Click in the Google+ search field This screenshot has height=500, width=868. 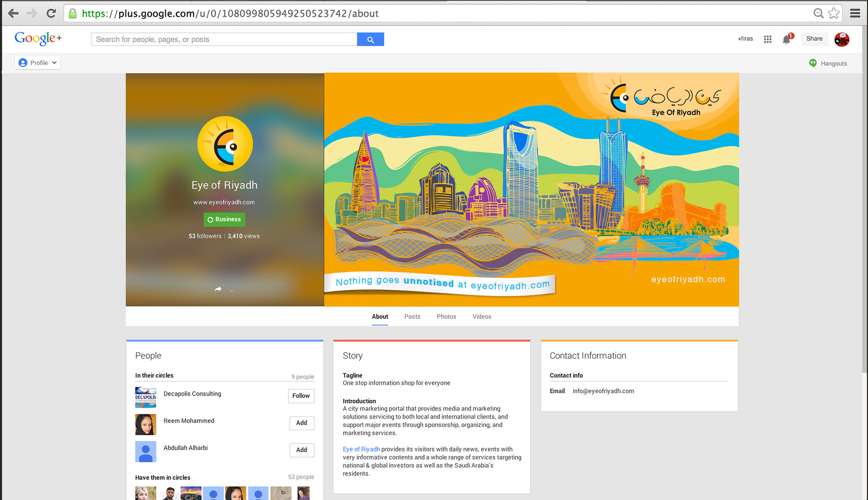(224, 39)
